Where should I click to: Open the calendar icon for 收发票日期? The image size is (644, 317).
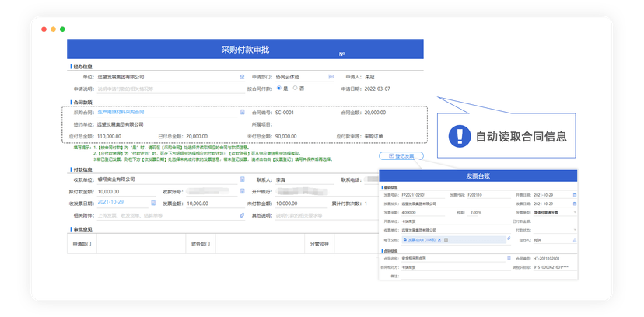click(152, 203)
